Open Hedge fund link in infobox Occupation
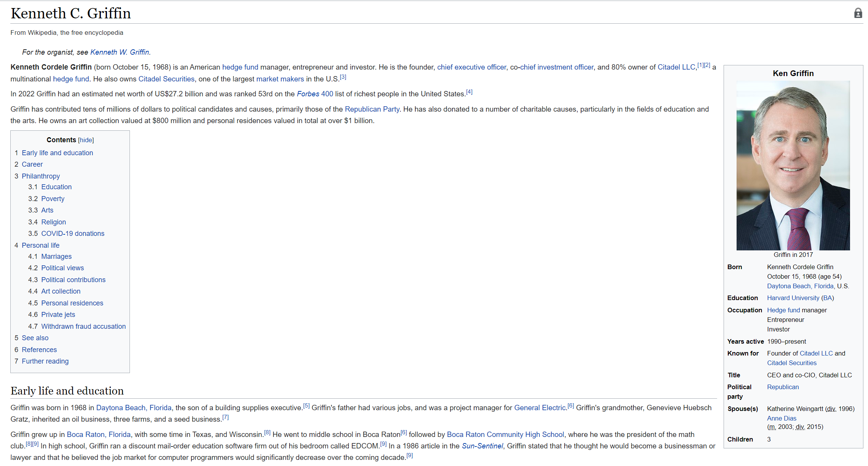868x466 pixels. [x=784, y=310]
